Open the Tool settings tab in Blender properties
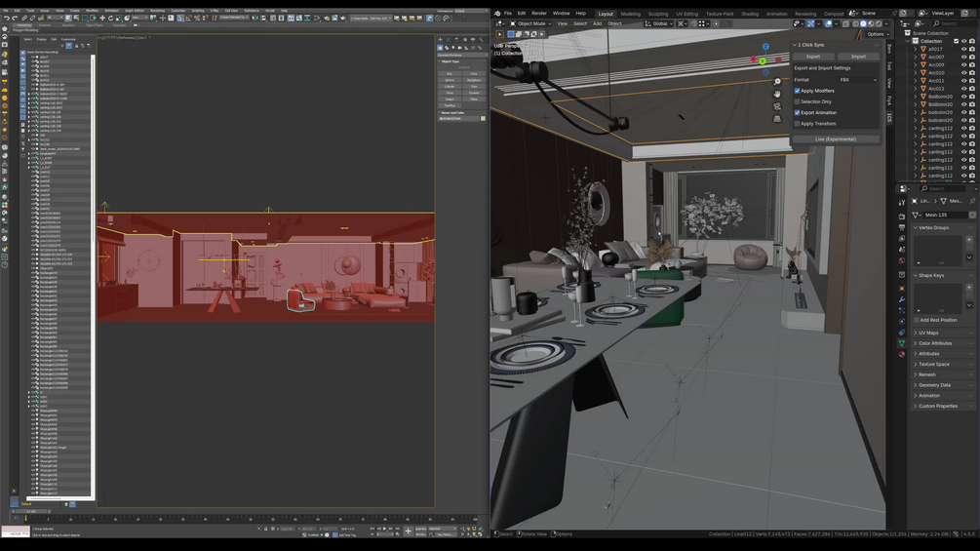Image resolution: width=980 pixels, height=551 pixels. (x=901, y=203)
